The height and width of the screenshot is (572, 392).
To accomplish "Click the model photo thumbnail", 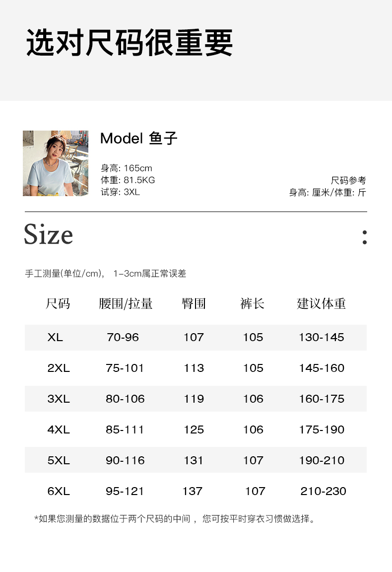I will (56, 163).
